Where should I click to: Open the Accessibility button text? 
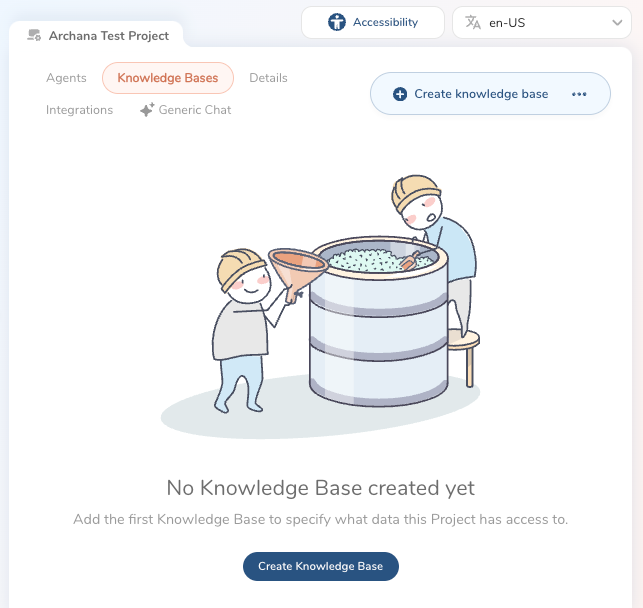(x=385, y=22)
